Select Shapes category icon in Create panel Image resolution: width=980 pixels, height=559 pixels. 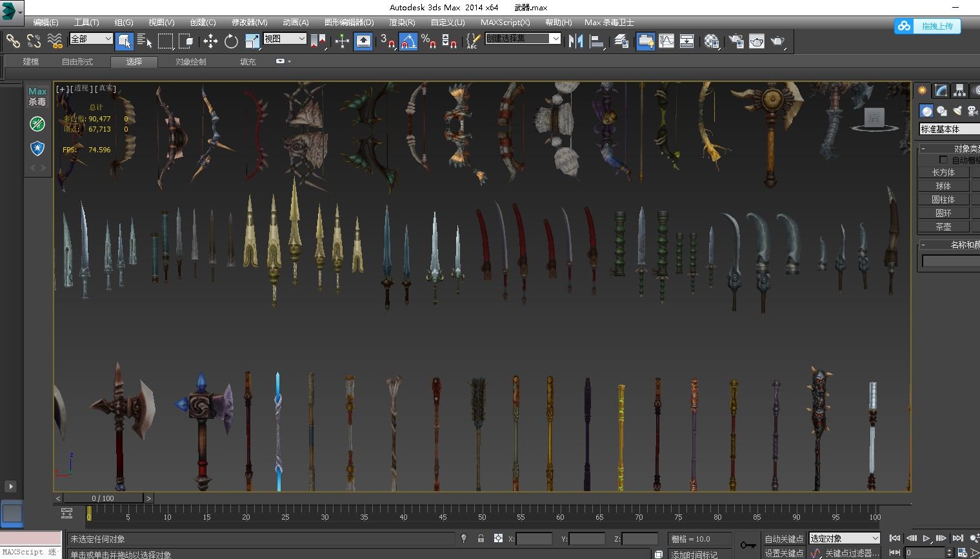coord(942,111)
